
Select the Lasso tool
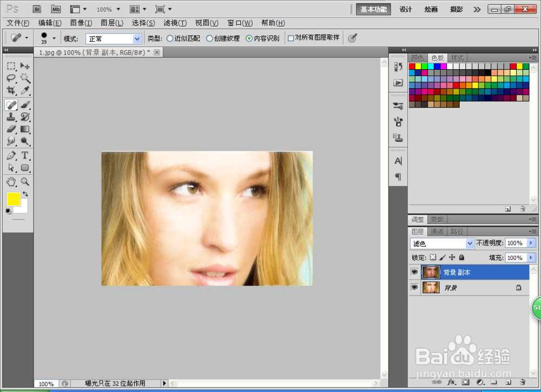[11, 78]
